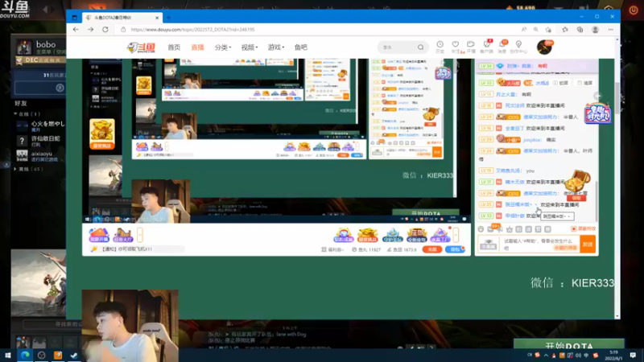Open the client download icon
The height and width of the screenshot is (362, 644).
487,47
